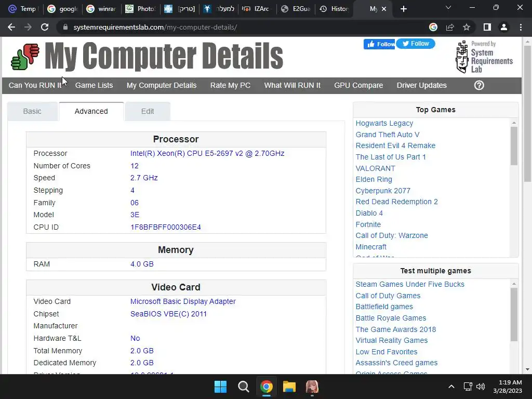This screenshot has width=532, height=399.
Task: Open Virtual Reality Games link
Action: [392, 340]
